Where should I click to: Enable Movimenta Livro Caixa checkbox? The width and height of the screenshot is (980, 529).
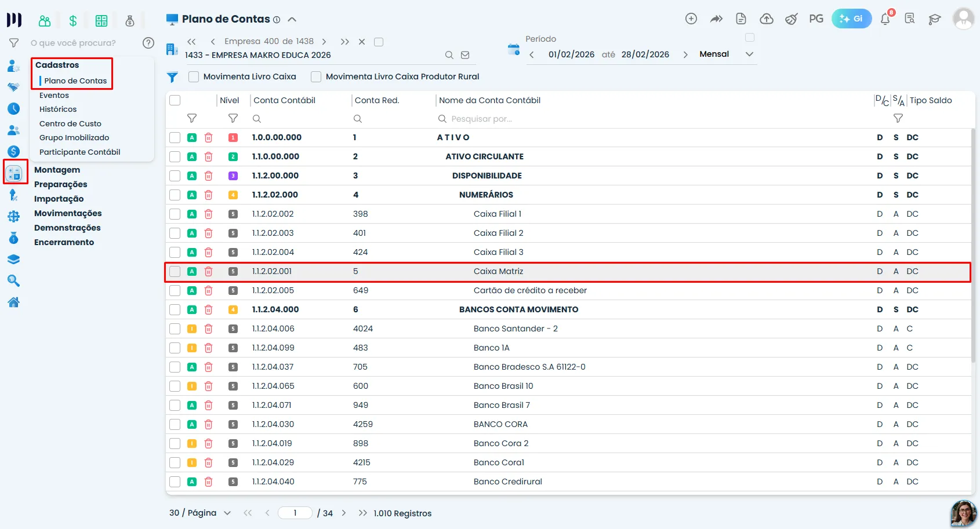[x=194, y=76]
